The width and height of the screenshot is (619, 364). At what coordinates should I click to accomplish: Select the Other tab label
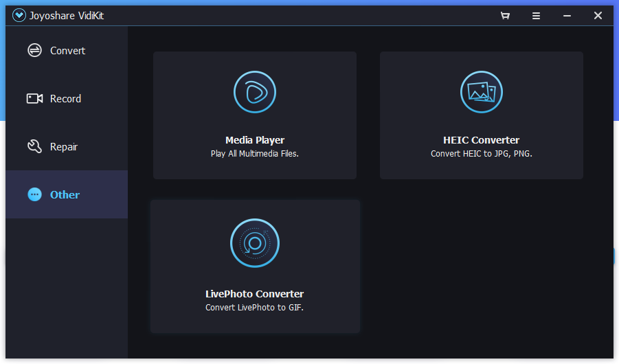point(65,194)
